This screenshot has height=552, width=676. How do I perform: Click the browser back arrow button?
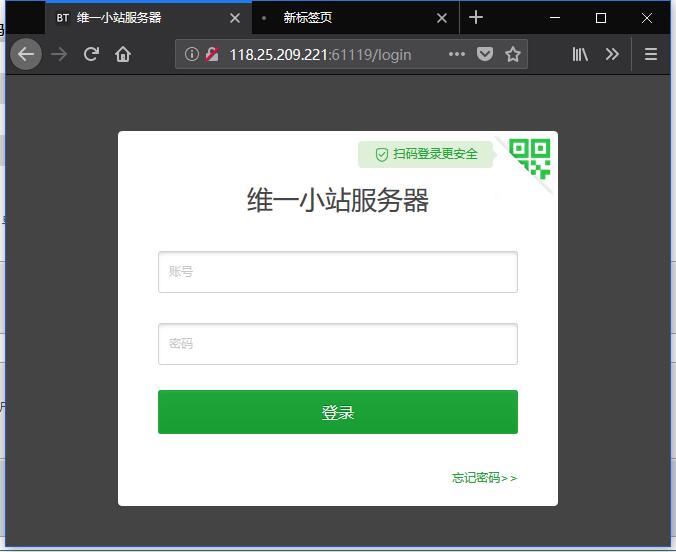pyautogui.click(x=26, y=54)
